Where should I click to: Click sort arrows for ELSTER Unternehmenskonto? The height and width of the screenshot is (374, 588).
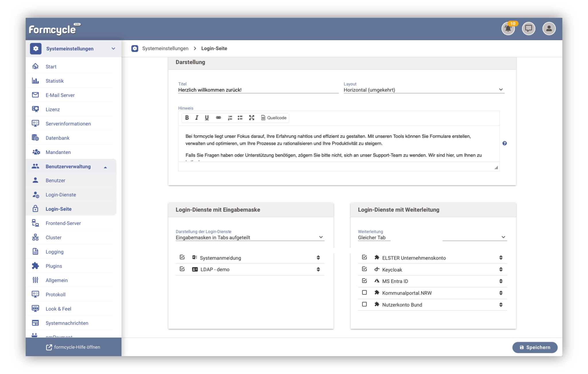pyautogui.click(x=501, y=258)
